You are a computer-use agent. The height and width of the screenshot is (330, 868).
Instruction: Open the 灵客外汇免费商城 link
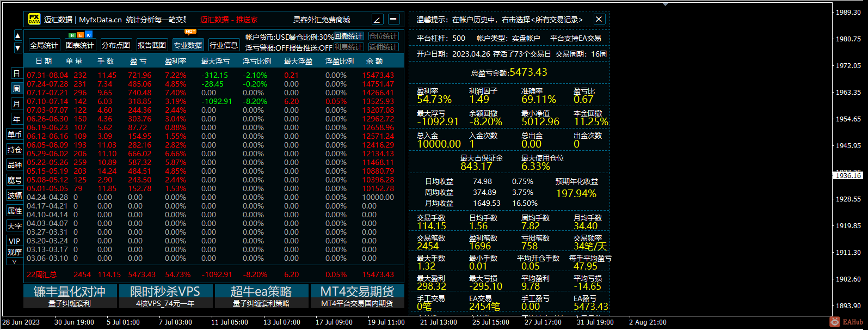pyautogui.click(x=322, y=20)
